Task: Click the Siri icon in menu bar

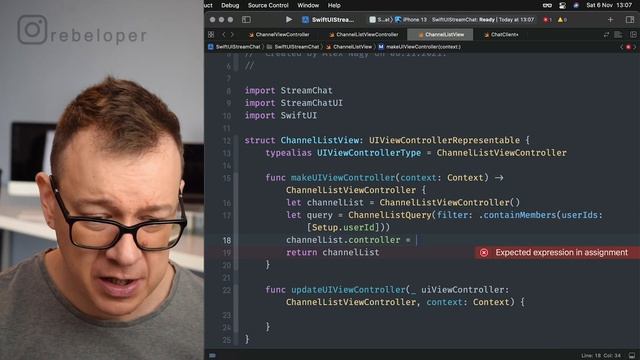Action: (x=576, y=5)
